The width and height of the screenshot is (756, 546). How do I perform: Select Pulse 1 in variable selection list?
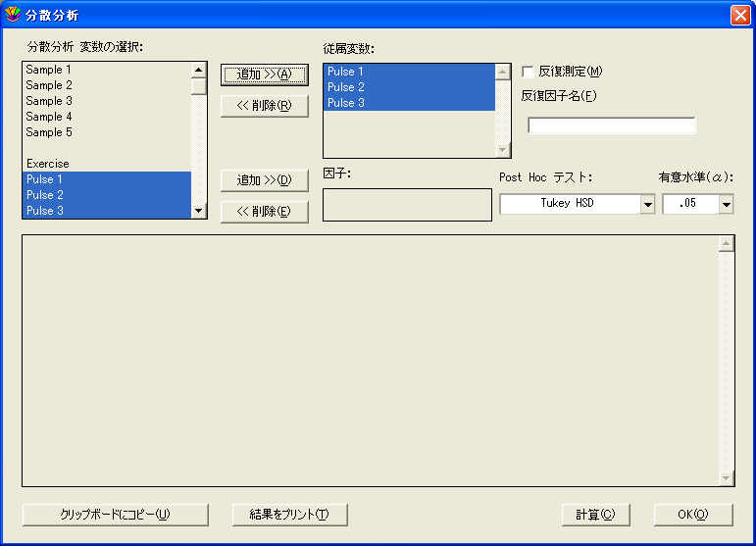107,179
